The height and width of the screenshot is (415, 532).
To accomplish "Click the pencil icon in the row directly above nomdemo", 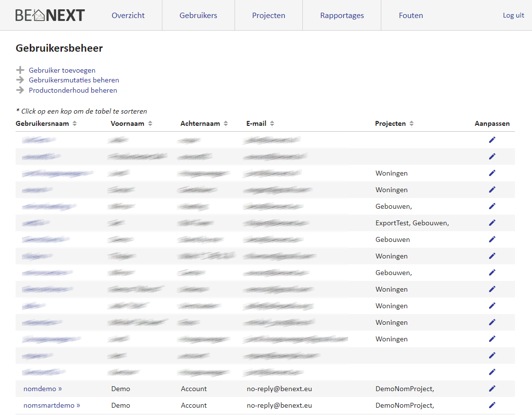I will tap(492, 372).
